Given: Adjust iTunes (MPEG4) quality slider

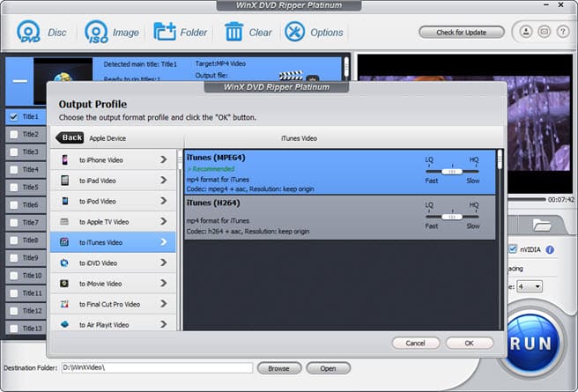Looking at the screenshot, I should coord(452,171).
